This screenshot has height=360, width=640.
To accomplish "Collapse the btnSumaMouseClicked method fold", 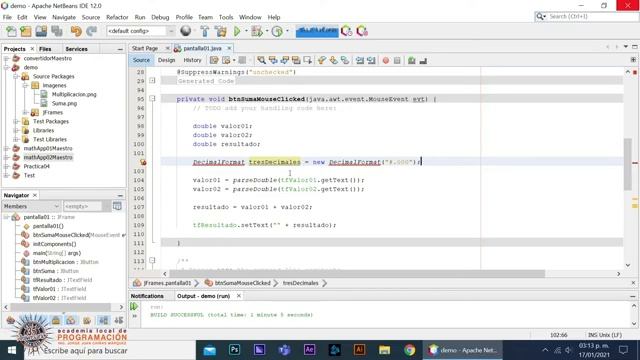I will click(x=152, y=99).
